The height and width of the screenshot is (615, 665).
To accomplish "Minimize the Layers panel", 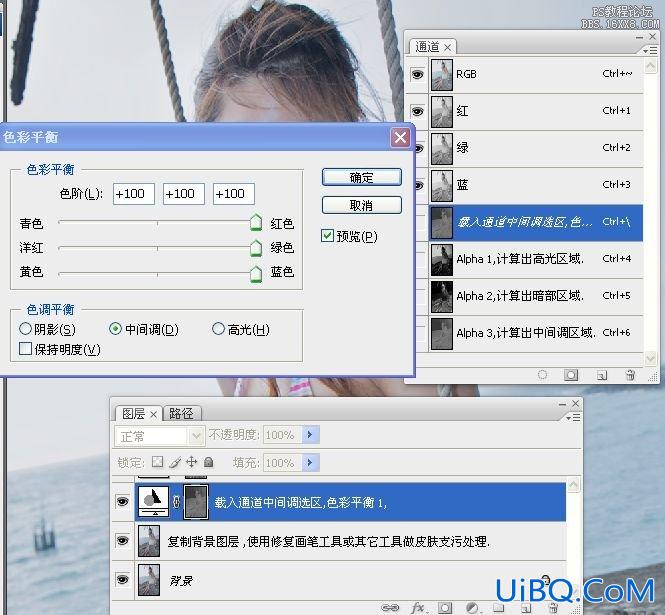I will click(x=562, y=404).
